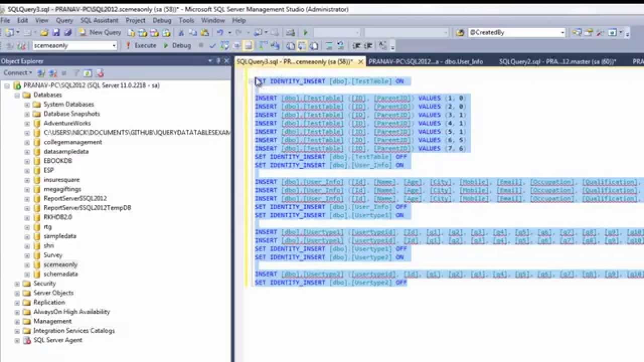Toggle Results to Grid icon
Viewport: 644px width, 362px height.
[302, 46]
